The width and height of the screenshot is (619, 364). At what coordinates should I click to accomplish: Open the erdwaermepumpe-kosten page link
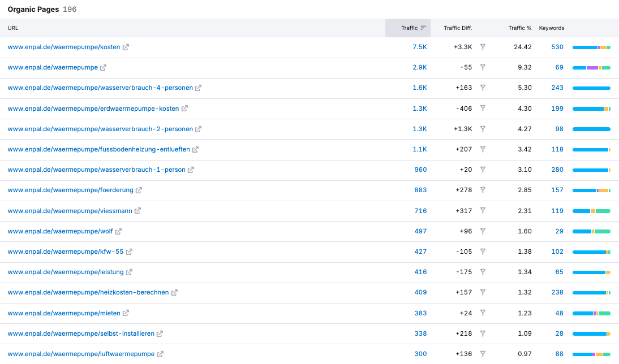pyautogui.click(x=93, y=109)
